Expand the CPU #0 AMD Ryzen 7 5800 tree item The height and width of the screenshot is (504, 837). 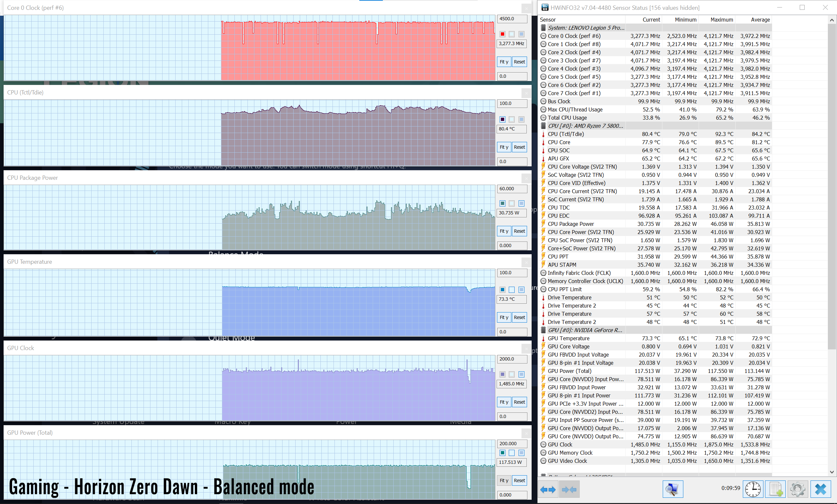pos(542,126)
